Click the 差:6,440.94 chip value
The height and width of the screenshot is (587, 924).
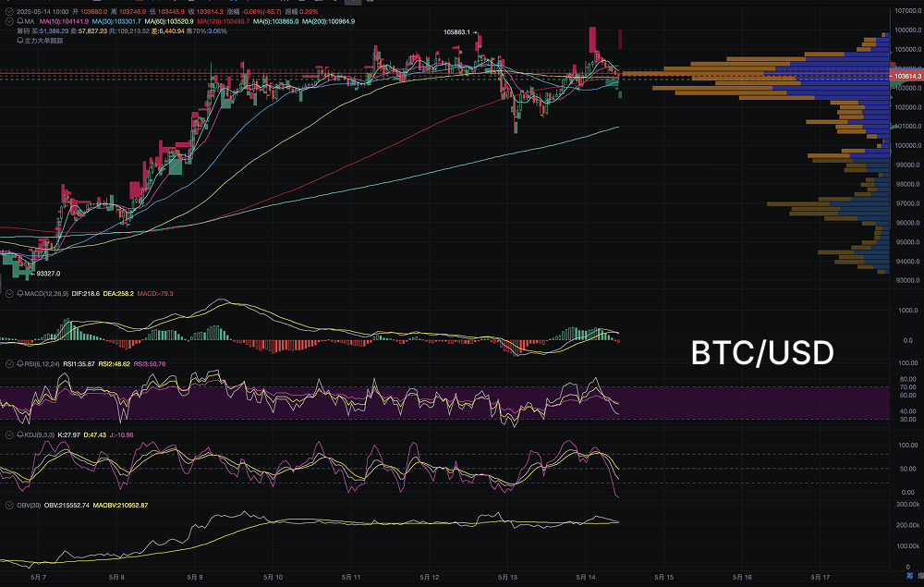168,31
